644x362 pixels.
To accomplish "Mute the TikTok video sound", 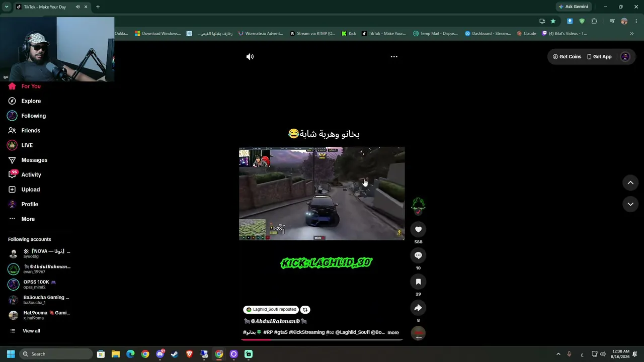I will coord(250,57).
